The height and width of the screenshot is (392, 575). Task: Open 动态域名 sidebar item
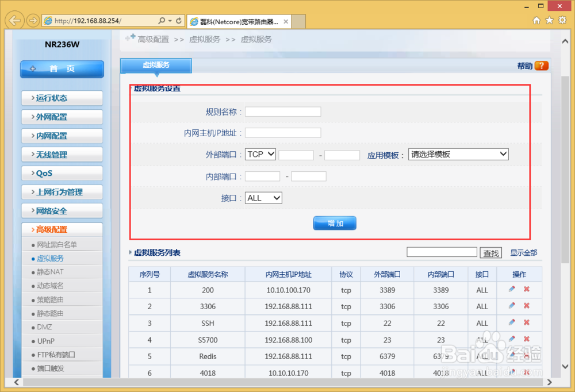point(50,286)
